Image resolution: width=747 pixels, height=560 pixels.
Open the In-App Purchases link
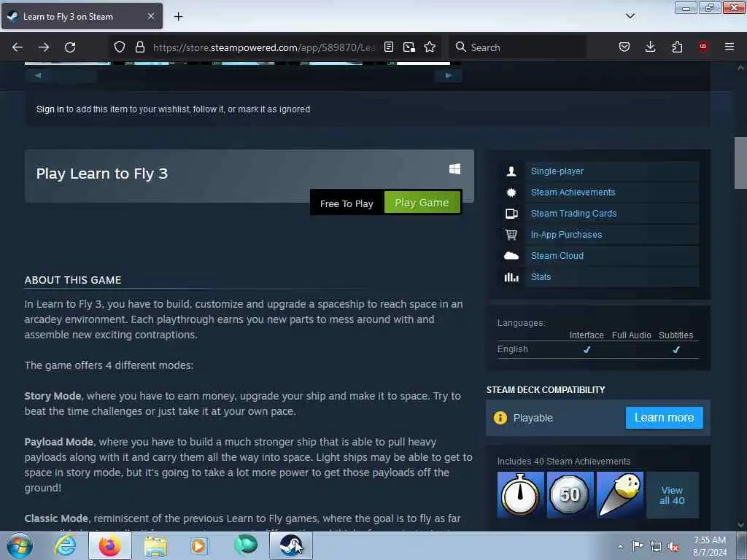(x=566, y=235)
